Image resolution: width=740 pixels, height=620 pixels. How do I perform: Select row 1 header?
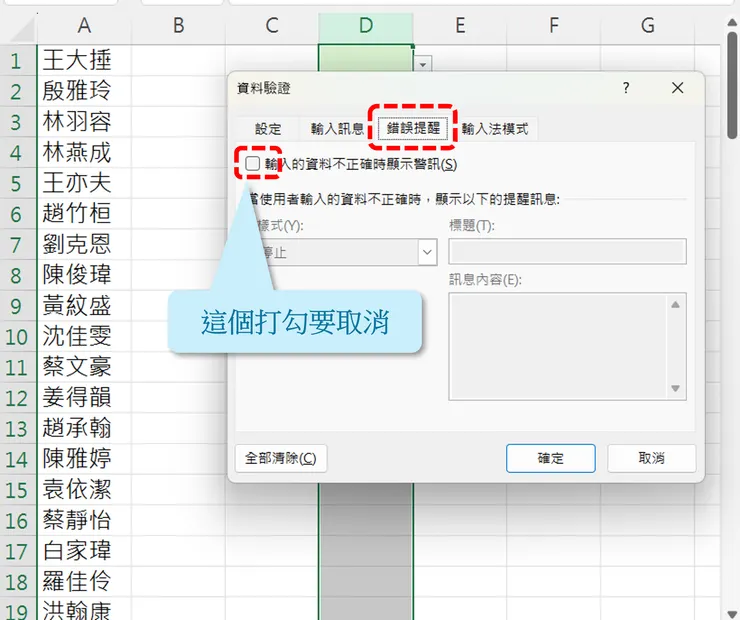click(17, 60)
